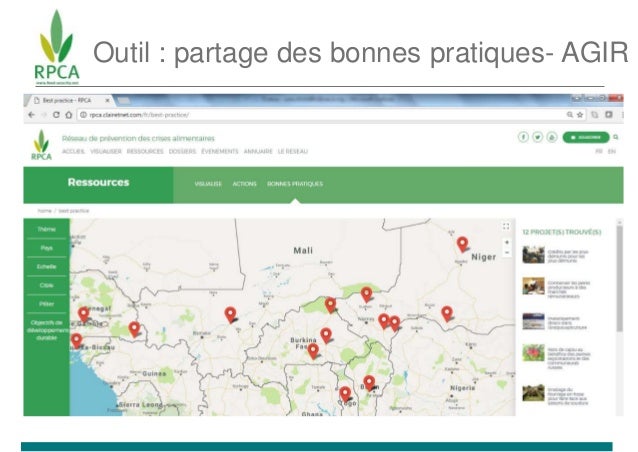Reload the page with the refresh icon
The height and width of the screenshot is (452, 638).
click(57, 115)
